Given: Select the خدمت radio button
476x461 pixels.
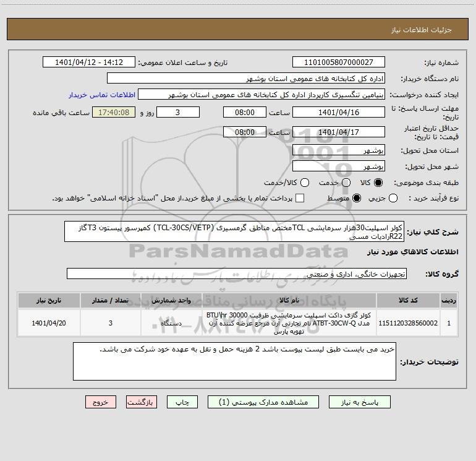Looking at the screenshot, I should 346,183.
